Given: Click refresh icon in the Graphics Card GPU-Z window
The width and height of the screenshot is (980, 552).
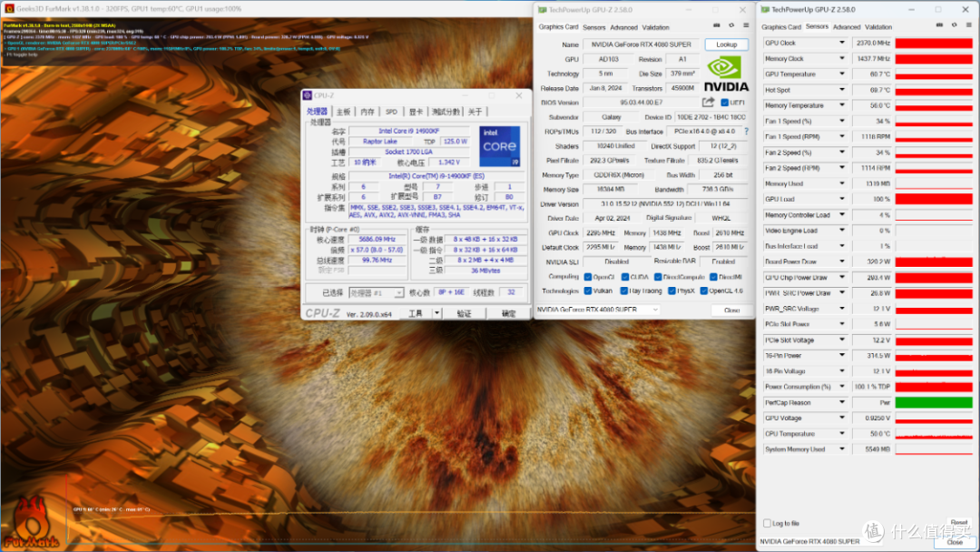Looking at the screenshot, I should [731, 25].
